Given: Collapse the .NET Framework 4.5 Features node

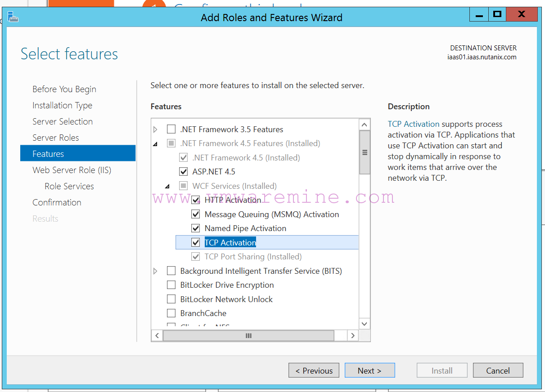Looking at the screenshot, I should coord(156,144).
